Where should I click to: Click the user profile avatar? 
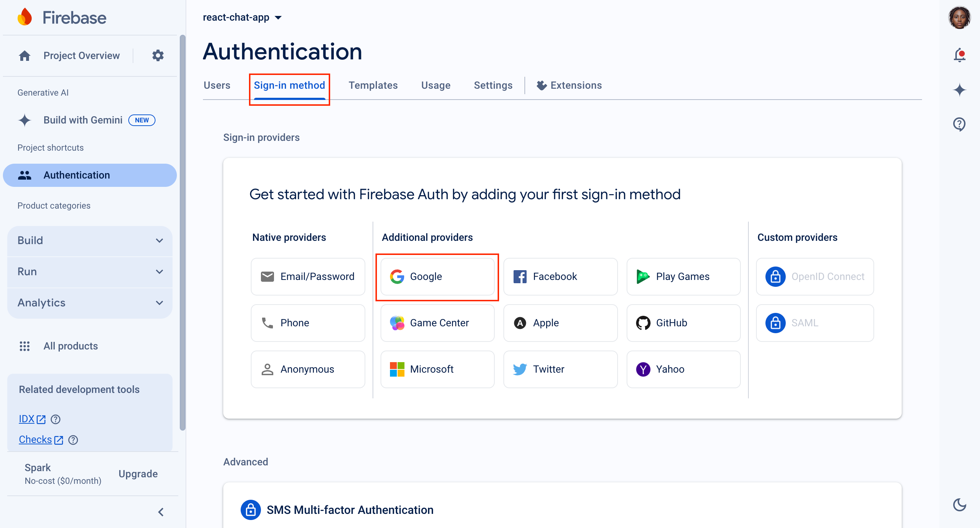(959, 17)
